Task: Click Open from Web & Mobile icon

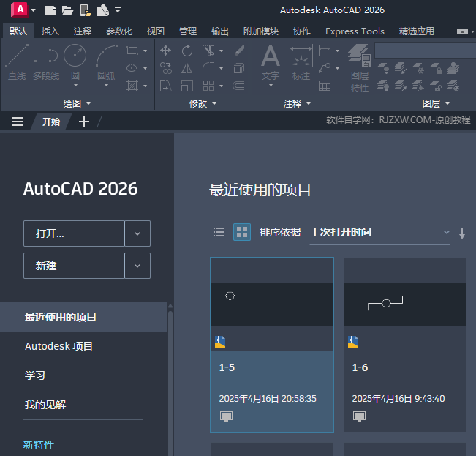Action: [86, 10]
